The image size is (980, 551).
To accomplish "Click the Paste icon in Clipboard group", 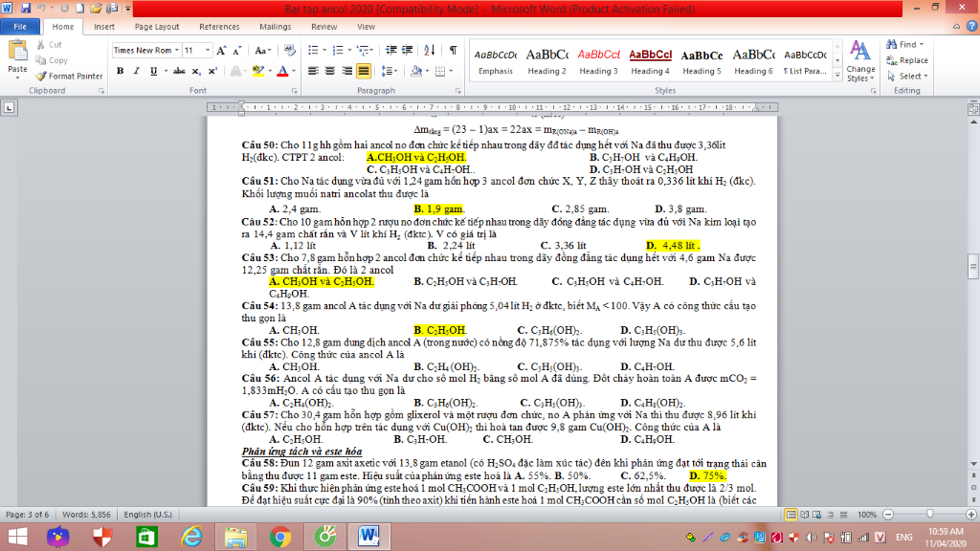I will coord(17,52).
